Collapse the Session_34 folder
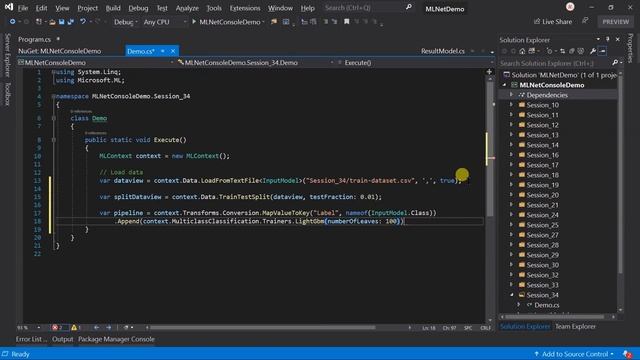640x360 pixels. [x=511, y=295]
